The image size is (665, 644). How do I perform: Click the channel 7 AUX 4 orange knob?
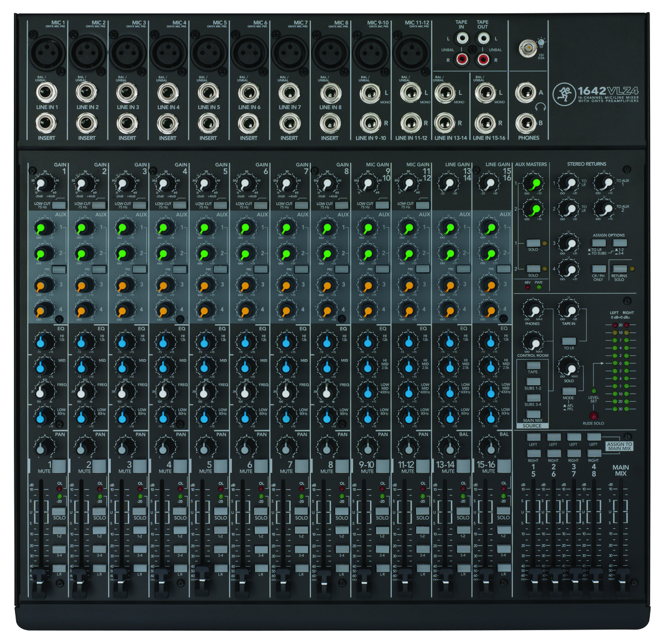click(286, 310)
